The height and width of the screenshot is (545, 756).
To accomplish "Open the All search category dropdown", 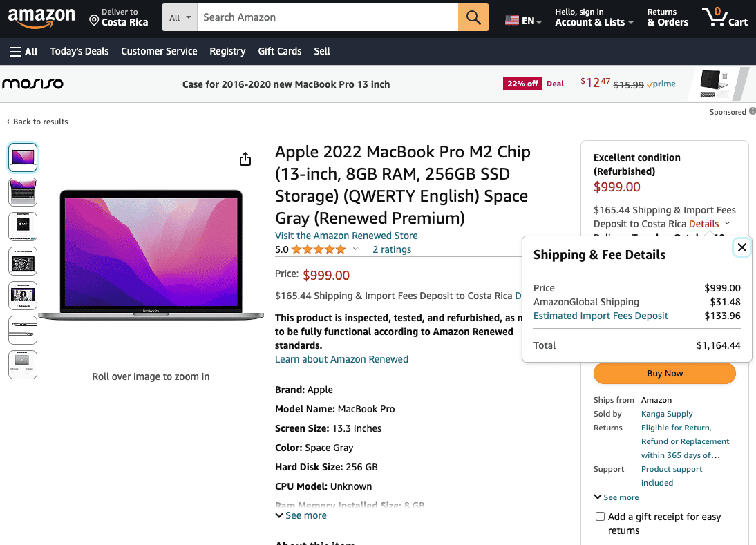I will (x=179, y=17).
